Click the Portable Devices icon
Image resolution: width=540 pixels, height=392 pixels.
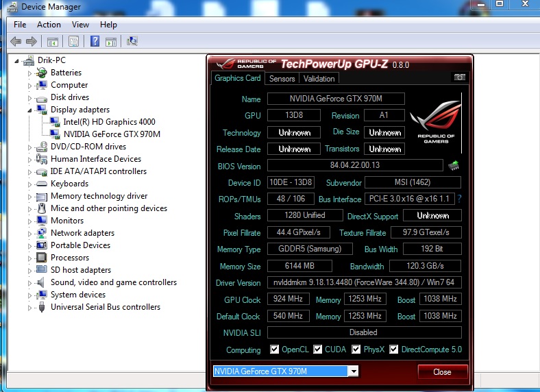tap(42, 245)
